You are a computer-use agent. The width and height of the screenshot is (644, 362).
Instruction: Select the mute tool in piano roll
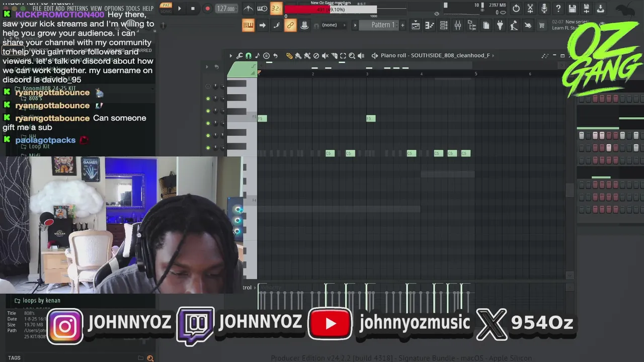(x=325, y=56)
